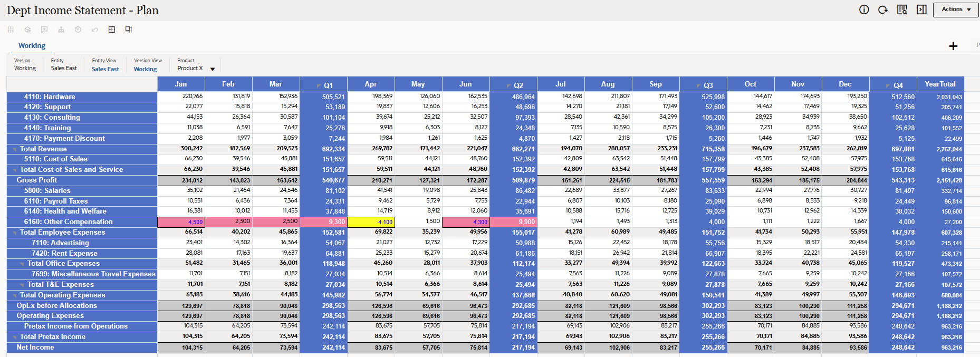
Task: Click the freeze/resize columns toolbar icon
Action: pos(129,30)
